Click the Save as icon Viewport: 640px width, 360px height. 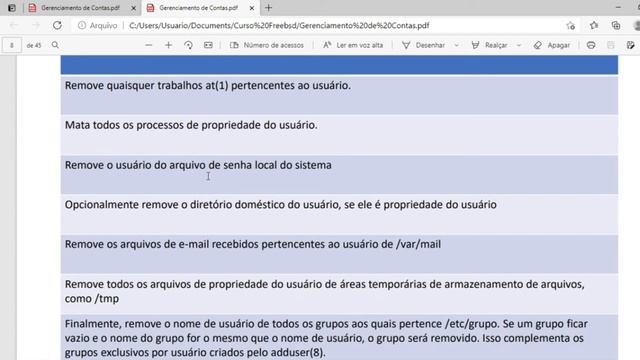click(x=631, y=45)
